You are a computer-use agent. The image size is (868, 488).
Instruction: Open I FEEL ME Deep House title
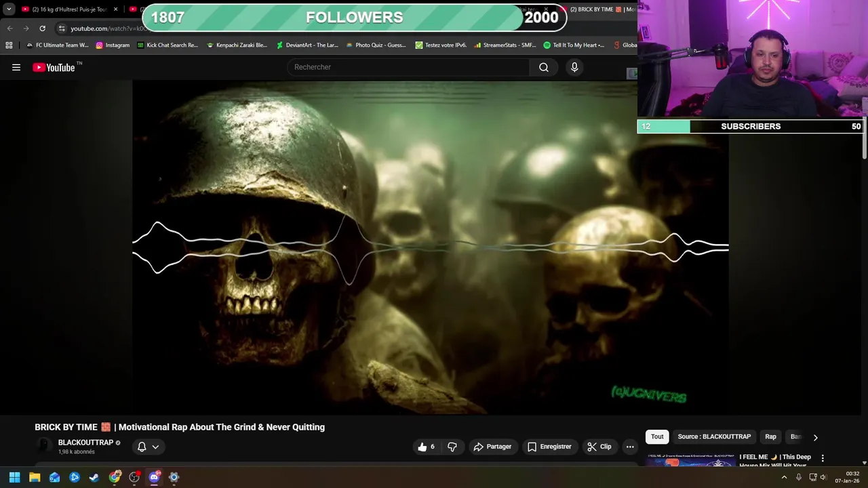tap(775, 461)
